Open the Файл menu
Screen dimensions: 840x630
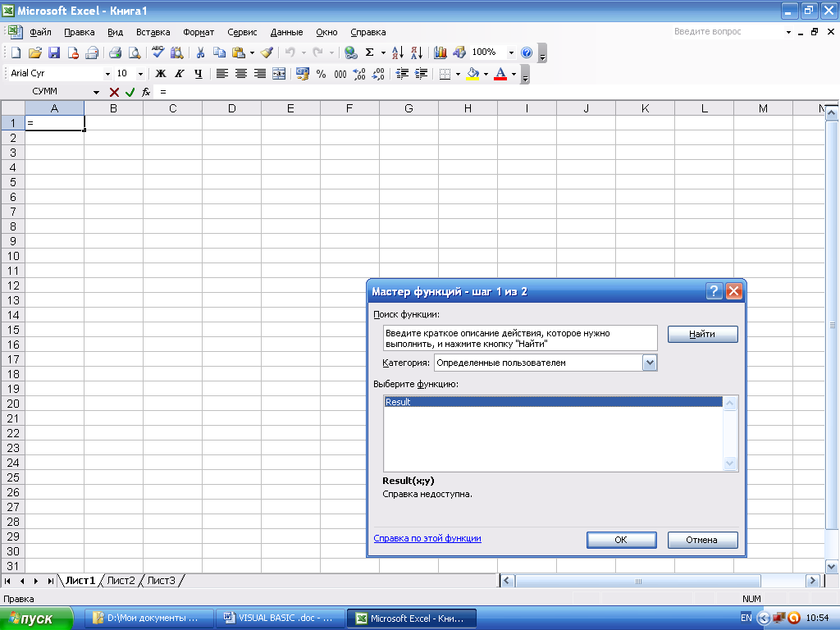(40, 32)
